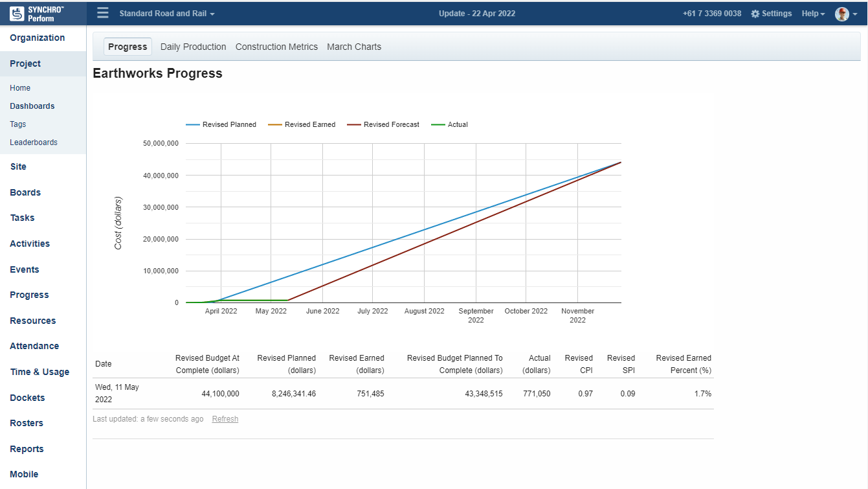Open Tags under Project
Viewport: 868px width, 489px height.
tap(18, 124)
